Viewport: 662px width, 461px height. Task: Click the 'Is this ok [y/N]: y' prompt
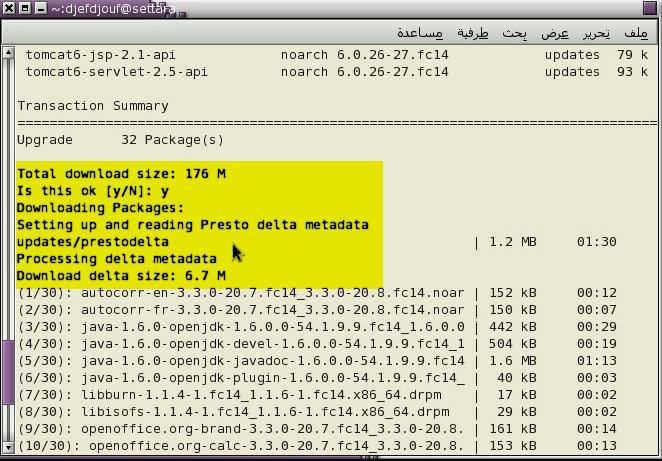93,191
